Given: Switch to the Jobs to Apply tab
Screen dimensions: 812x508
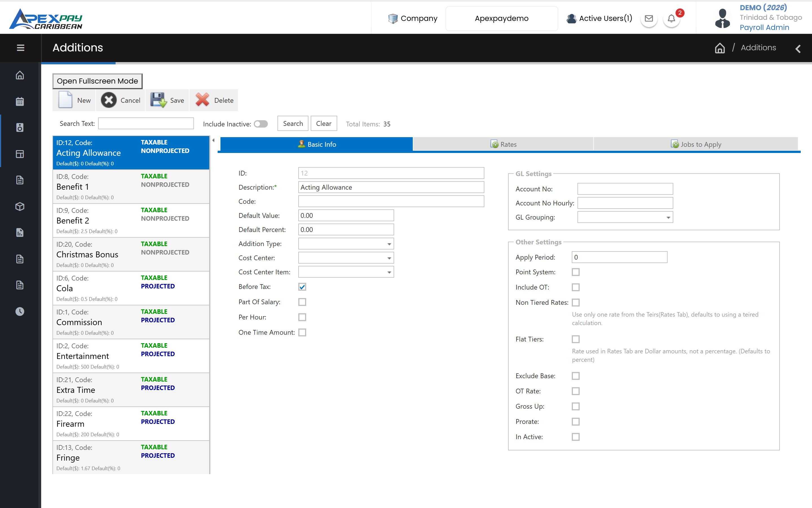Looking at the screenshot, I should 696,144.
